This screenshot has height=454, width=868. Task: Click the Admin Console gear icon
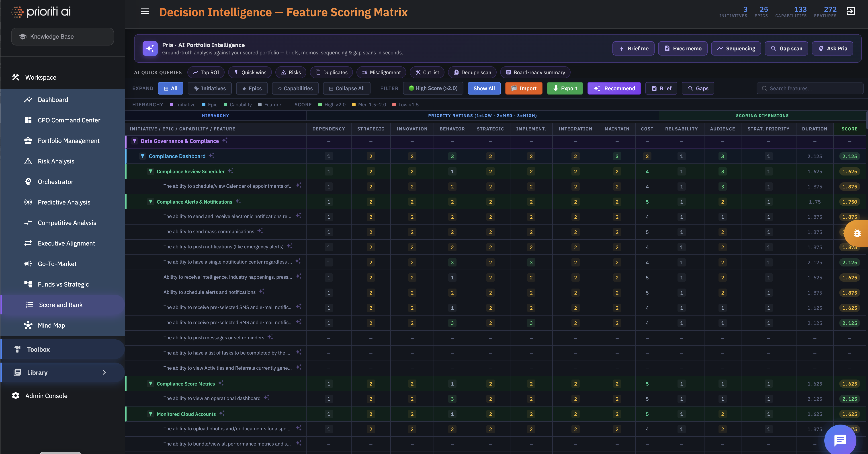[16, 396]
